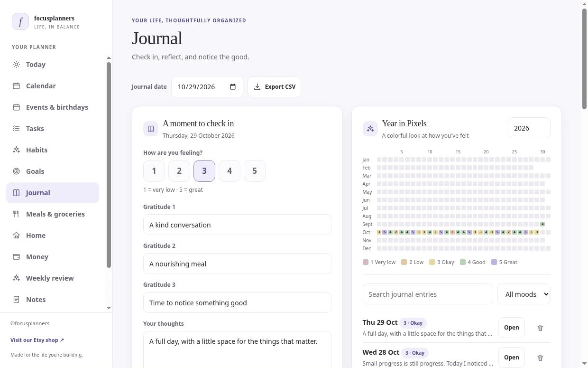This screenshot has width=588, height=368.
Task: Open the All moods filter dropdown
Action: (x=524, y=294)
